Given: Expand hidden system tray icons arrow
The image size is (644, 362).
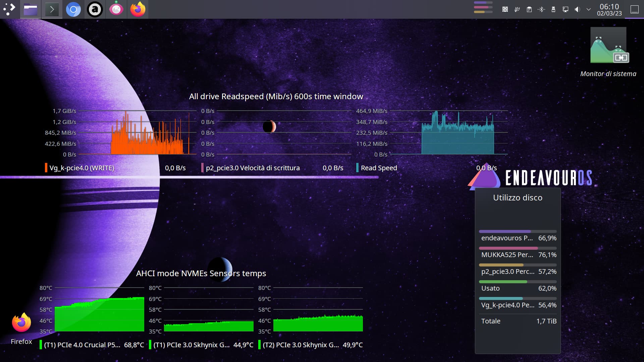Looking at the screenshot, I should pyautogui.click(x=589, y=9).
